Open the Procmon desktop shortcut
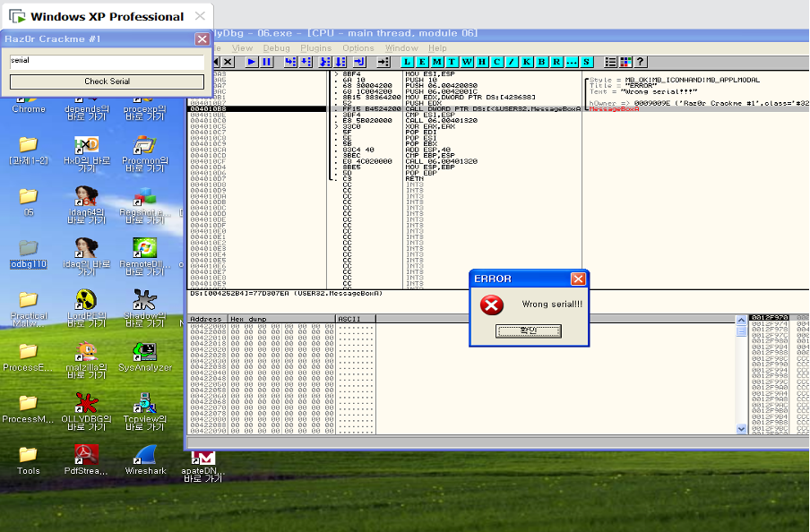This screenshot has width=810, height=532. [144, 154]
